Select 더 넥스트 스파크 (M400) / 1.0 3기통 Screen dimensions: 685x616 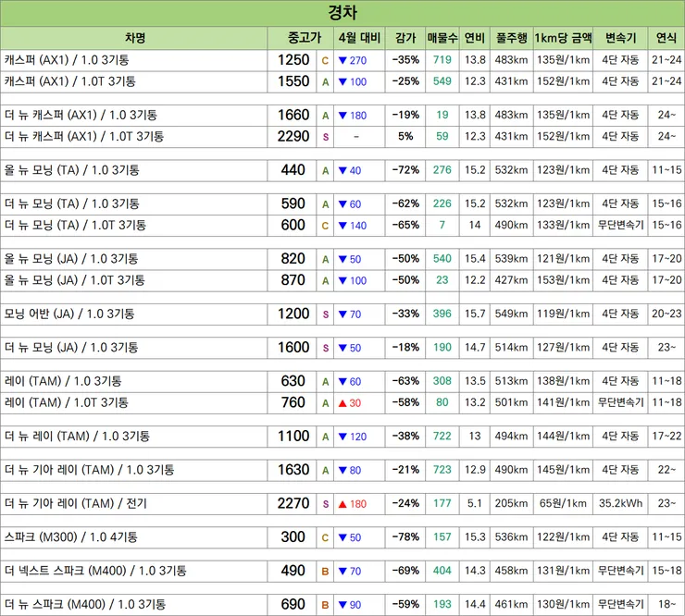pyautogui.click(x=95, y=571)
